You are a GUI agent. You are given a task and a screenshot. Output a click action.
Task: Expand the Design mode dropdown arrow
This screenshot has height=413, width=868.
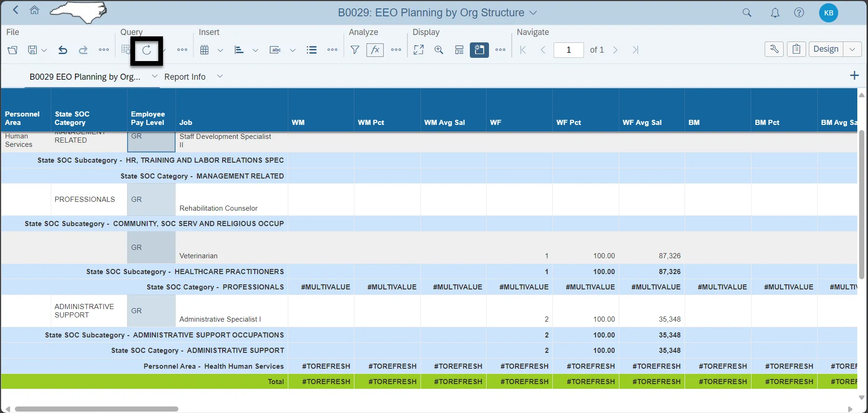(x=852, y=49)
